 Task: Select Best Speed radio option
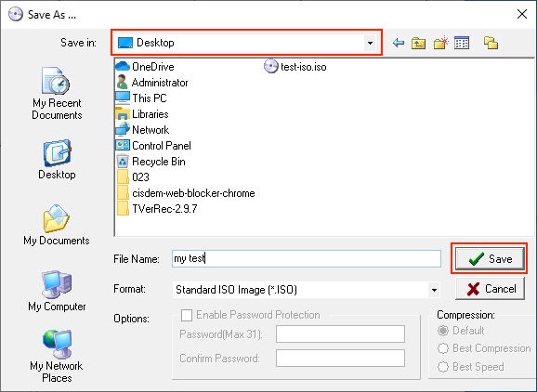coord(443,367)
